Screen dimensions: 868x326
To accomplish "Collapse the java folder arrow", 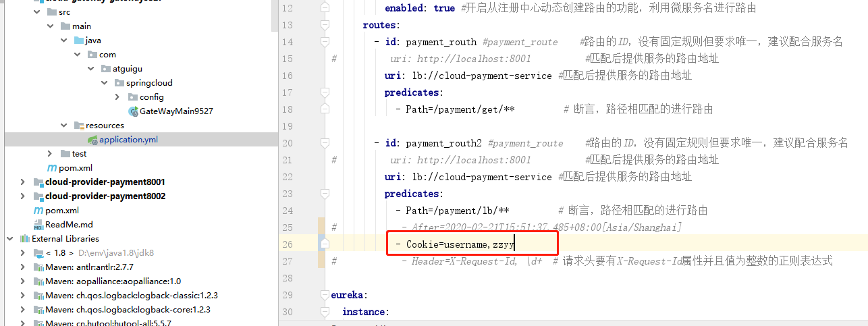I will pyautogui.click(x=63, y=40).
